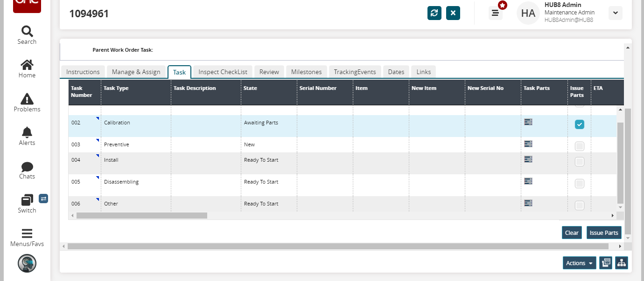Expand the user profile chevron dropdown
Screen dimensions: 644x281
615,14
